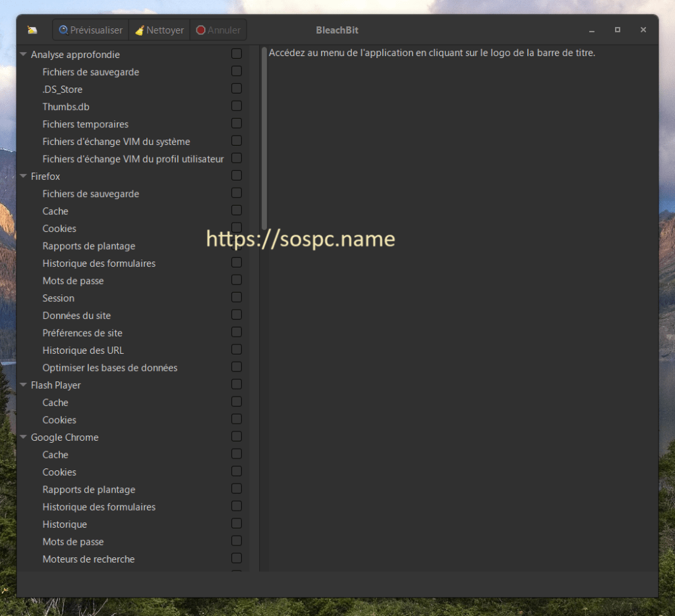Select Firefox Mots de passe entry

73,281
